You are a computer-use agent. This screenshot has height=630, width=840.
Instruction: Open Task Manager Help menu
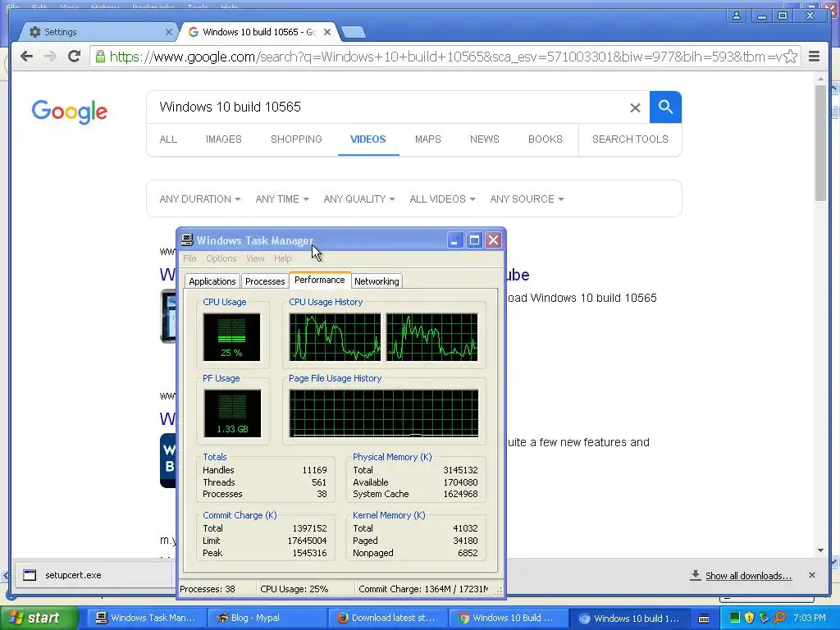click(282, 258)
